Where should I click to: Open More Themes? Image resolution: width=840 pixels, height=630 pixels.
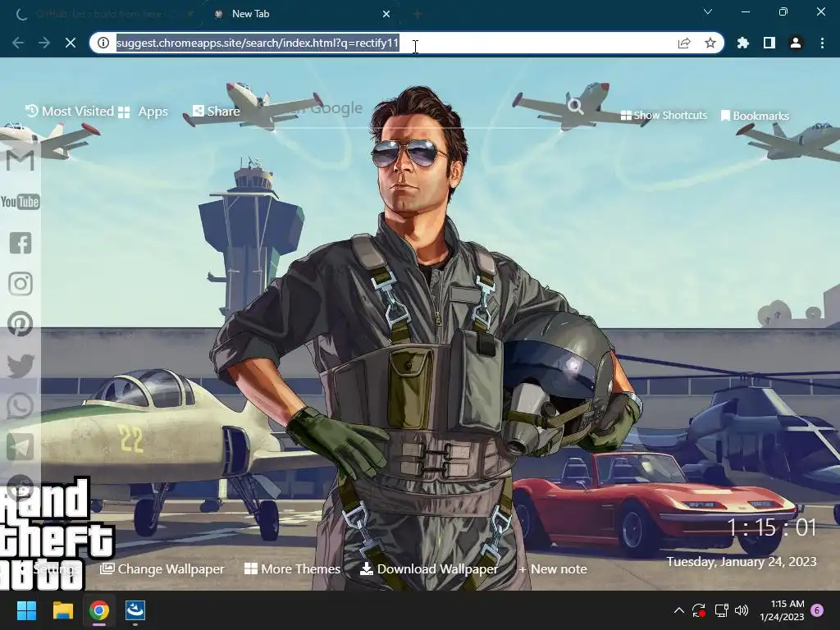click(x=293, y=569)
